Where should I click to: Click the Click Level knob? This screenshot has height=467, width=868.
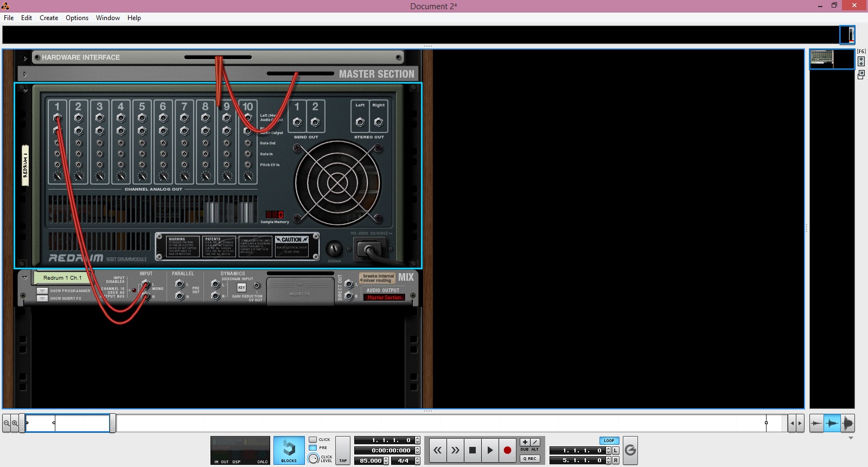pyautogui.click(x=314, y=459)
